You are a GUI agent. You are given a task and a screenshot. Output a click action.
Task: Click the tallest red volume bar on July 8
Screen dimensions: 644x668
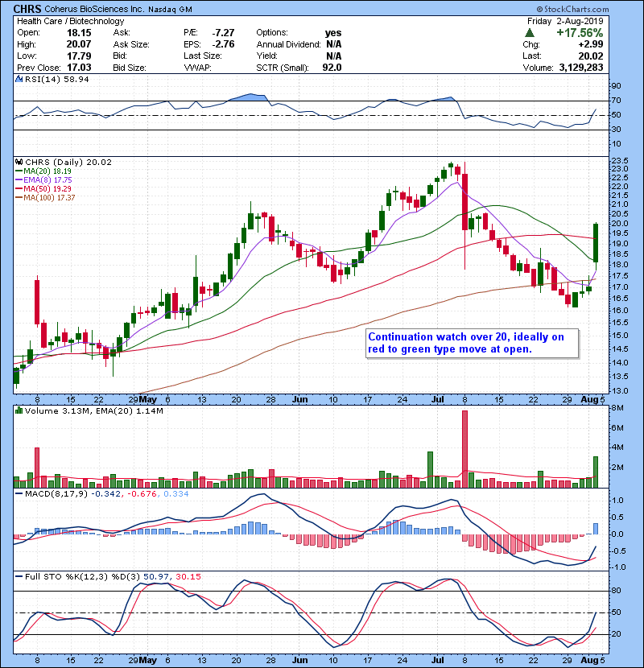pos(464,449)
